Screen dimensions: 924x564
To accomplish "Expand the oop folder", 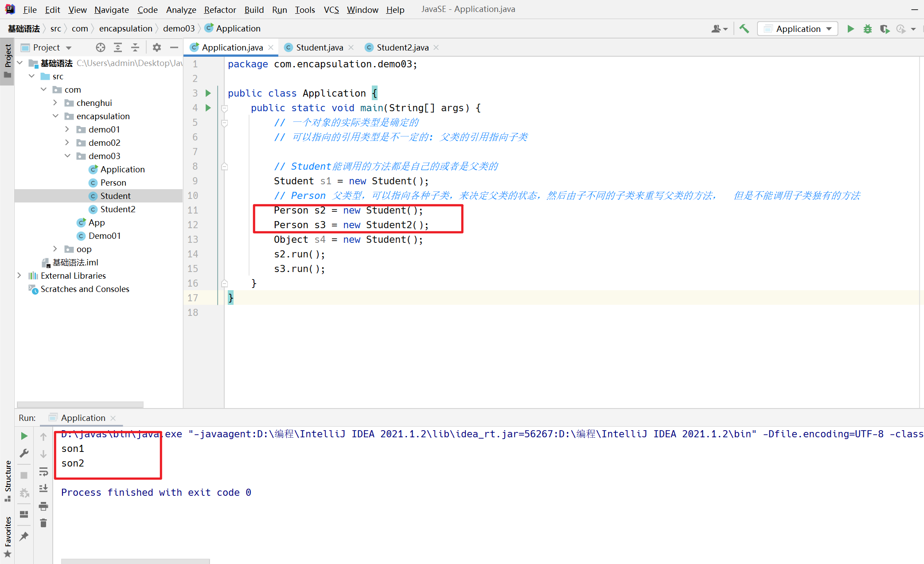I will [55, 249].
